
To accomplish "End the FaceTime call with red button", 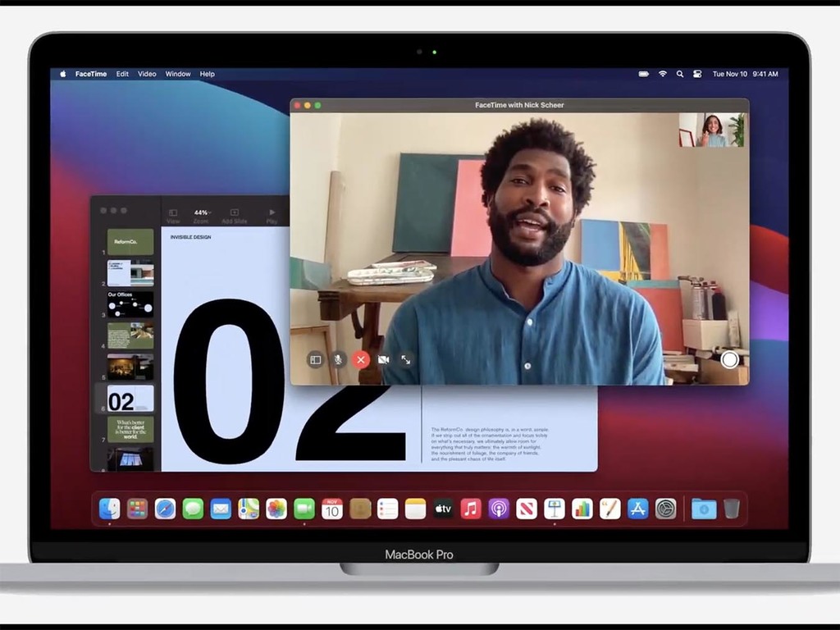I will tap(361, 359).
